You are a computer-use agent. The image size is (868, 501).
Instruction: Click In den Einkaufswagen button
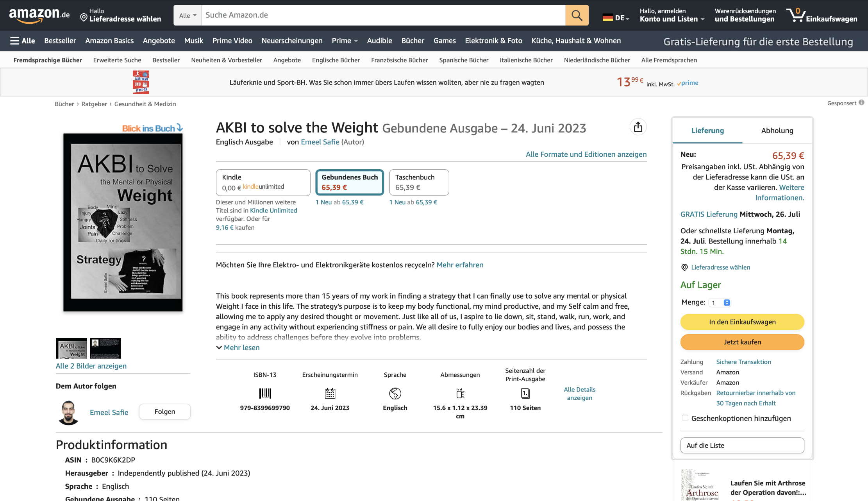coord(742,322)
